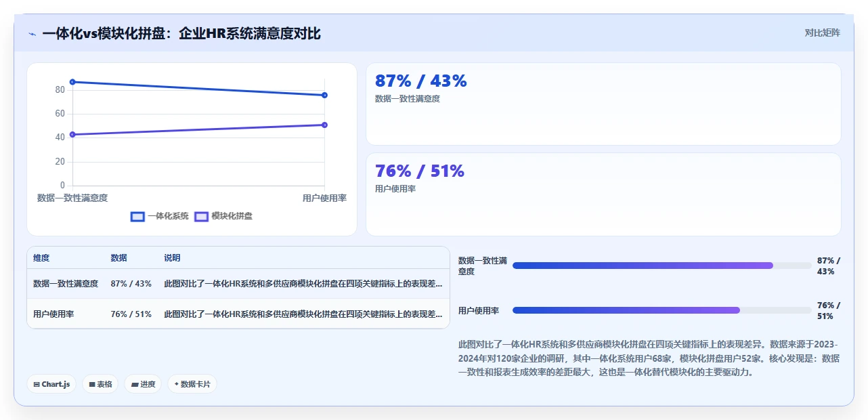Click the 进度 tag chip
This screenshot has width=868, height=420.
[x=143, y=384]
